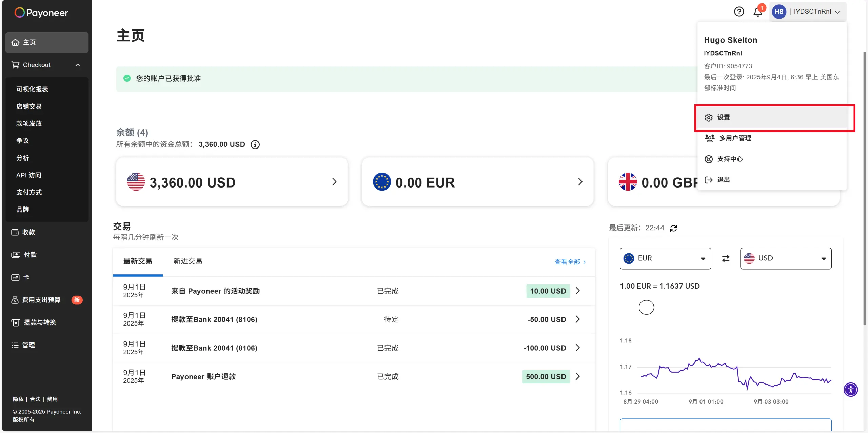This screenshot has width=868, height=433.
Task: Click the Payoneer logo
Action: pyautogui.click(x=41, y=13)
